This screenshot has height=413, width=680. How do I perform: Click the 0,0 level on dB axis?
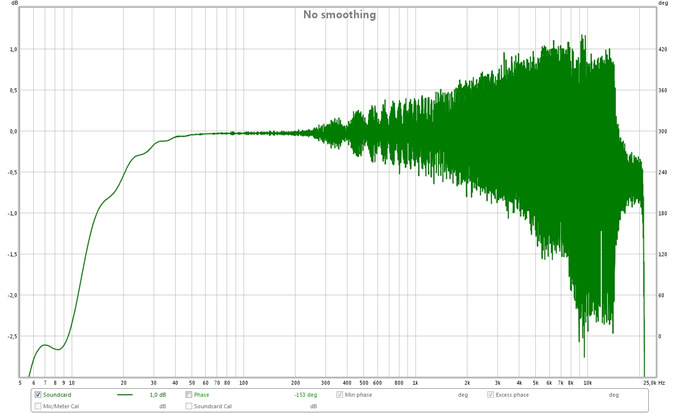pos(14,131)
